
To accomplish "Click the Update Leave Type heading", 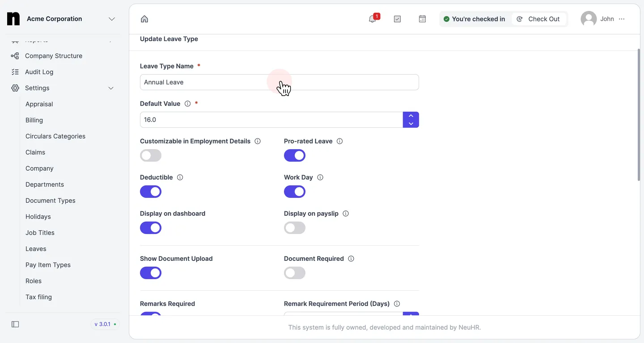I will click(169, 39).
